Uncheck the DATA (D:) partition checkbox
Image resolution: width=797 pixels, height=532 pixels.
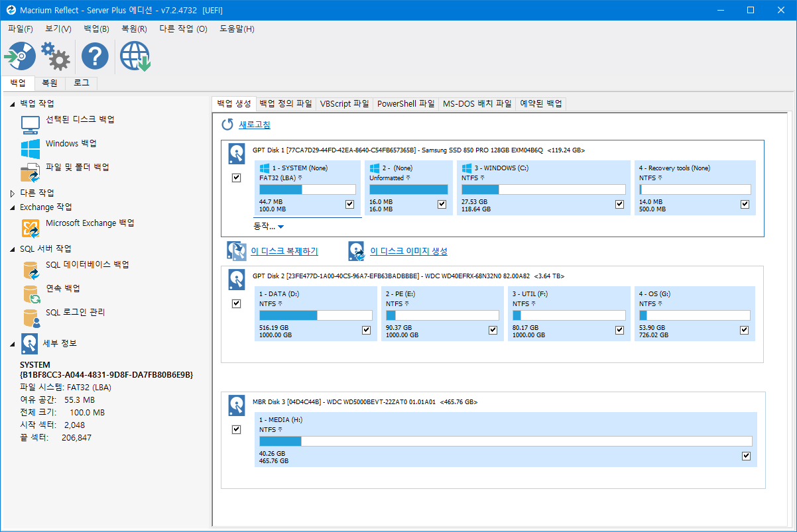point(367,330)
